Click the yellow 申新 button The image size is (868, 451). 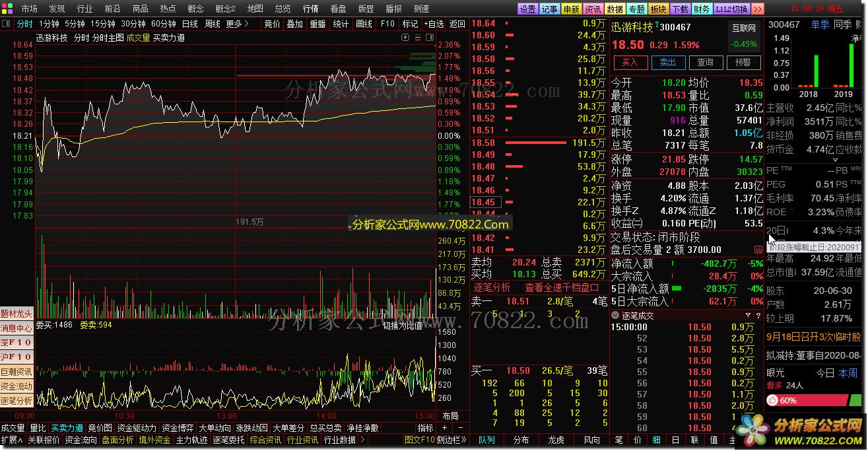tap(571, 9)
